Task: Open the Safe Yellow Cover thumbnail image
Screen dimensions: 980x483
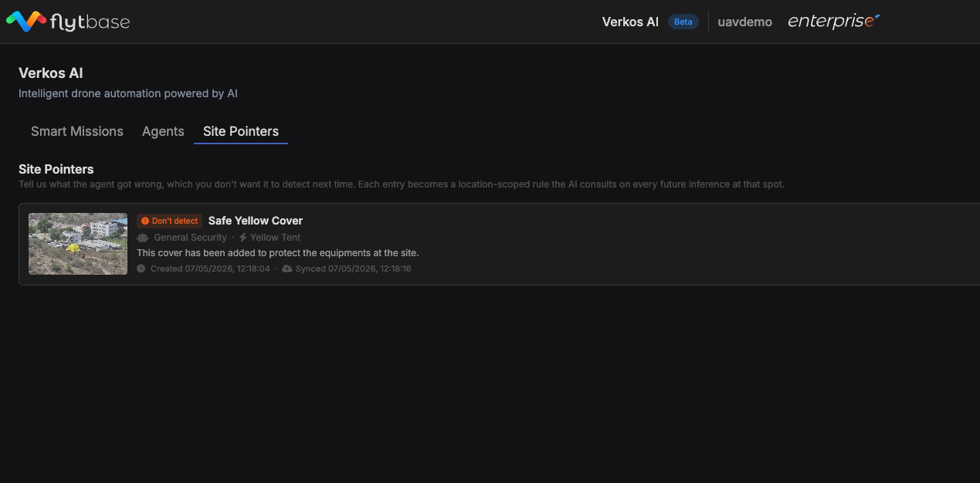Action: point(78,244)
